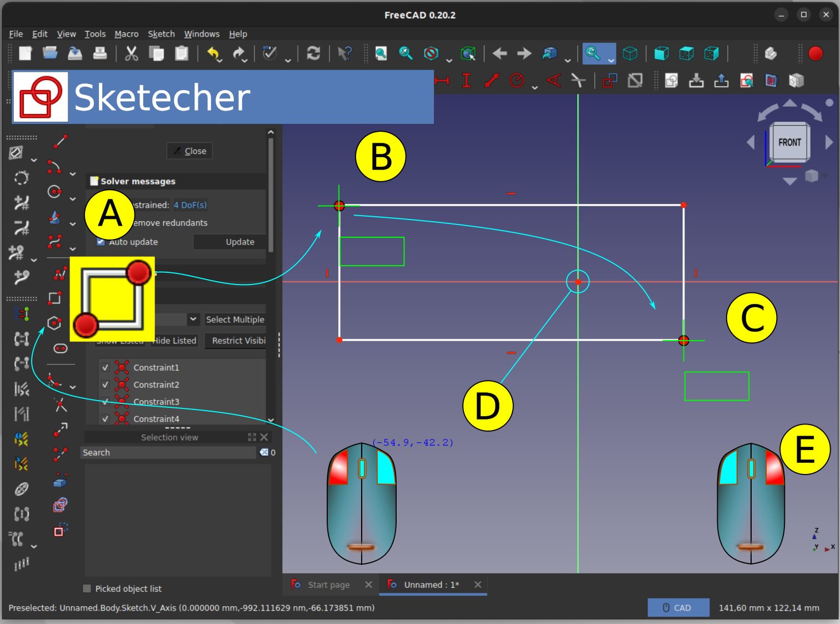The width and height of the screenshot is (840, 624).
Task: Click the FRONT face of navigation cube
Action: click(x=789, y=142)
